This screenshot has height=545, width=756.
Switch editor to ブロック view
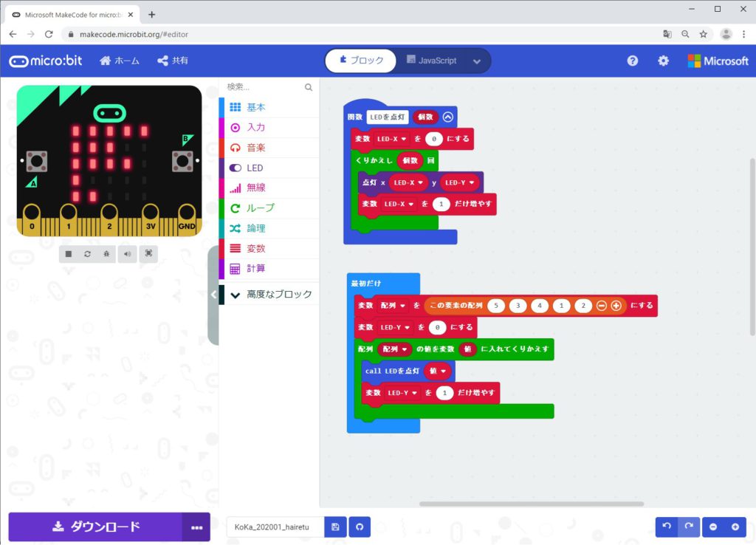point(361,61)
